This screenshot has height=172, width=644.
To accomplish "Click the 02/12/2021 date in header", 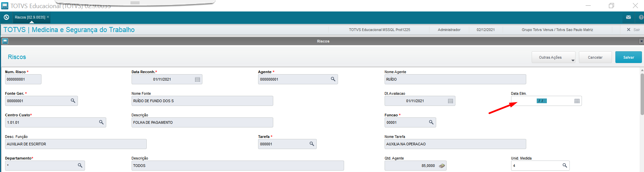I will point(485,30).
